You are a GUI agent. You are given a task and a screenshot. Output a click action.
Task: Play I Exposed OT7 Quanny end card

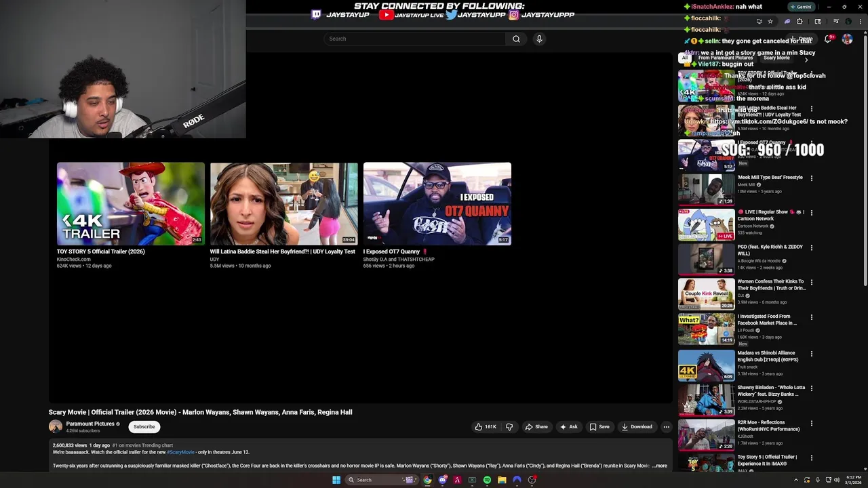pyautogui.click(x=437, y=203)
